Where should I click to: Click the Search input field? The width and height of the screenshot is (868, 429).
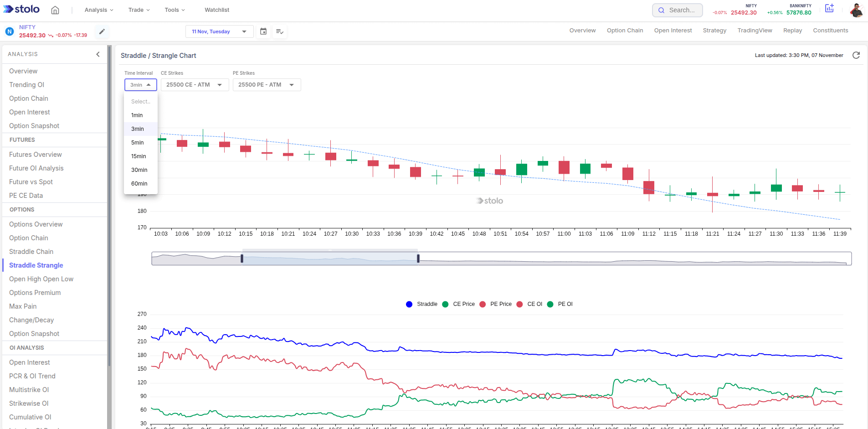(682, 10)
